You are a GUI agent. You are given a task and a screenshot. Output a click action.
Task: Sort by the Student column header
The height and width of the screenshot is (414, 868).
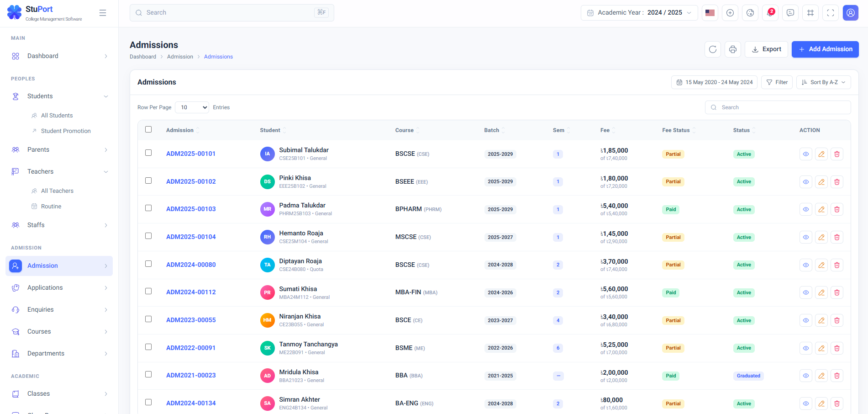point(273,130)
